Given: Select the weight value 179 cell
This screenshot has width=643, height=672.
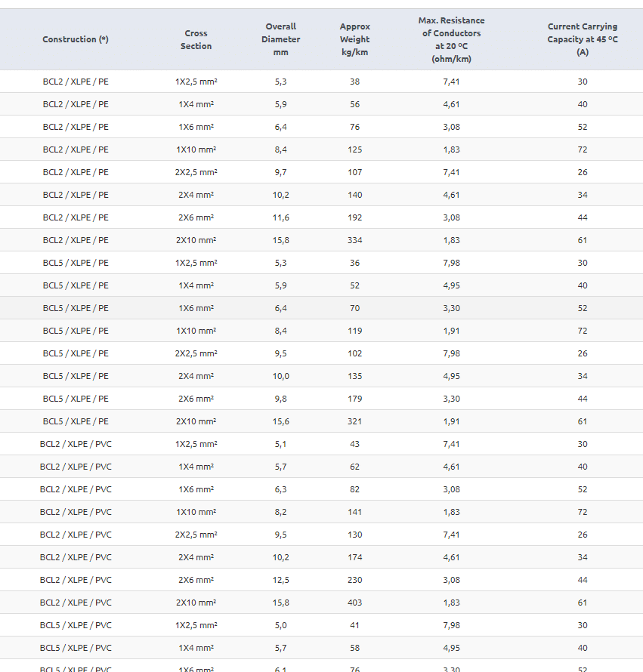Looking at the screenshot, I should pos(354,399).
